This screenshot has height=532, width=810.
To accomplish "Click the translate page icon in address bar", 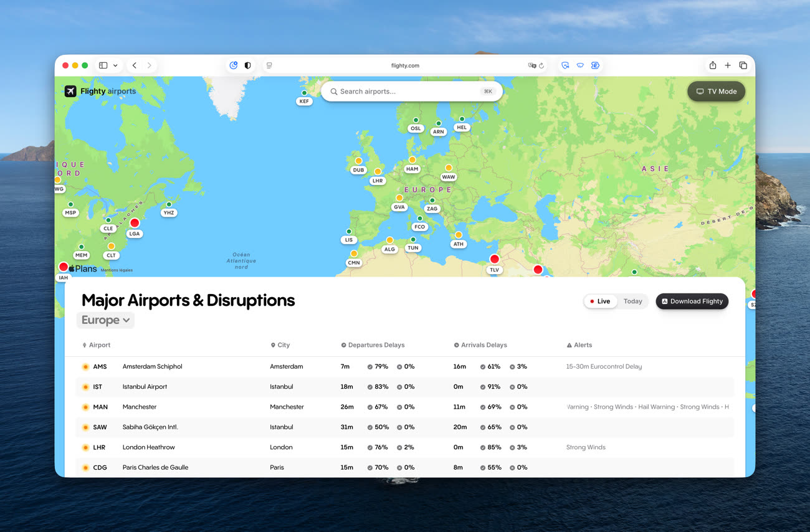I will [x=531, y=65].
